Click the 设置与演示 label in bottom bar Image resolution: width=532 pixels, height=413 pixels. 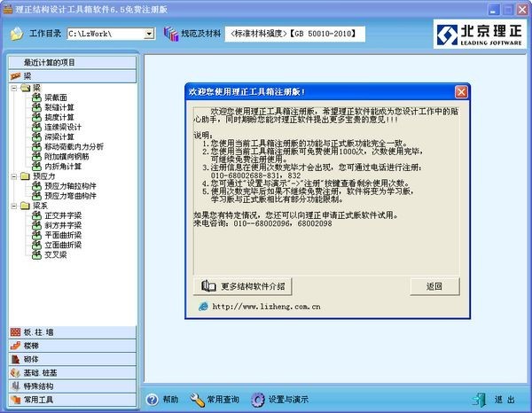click(288, 400)
